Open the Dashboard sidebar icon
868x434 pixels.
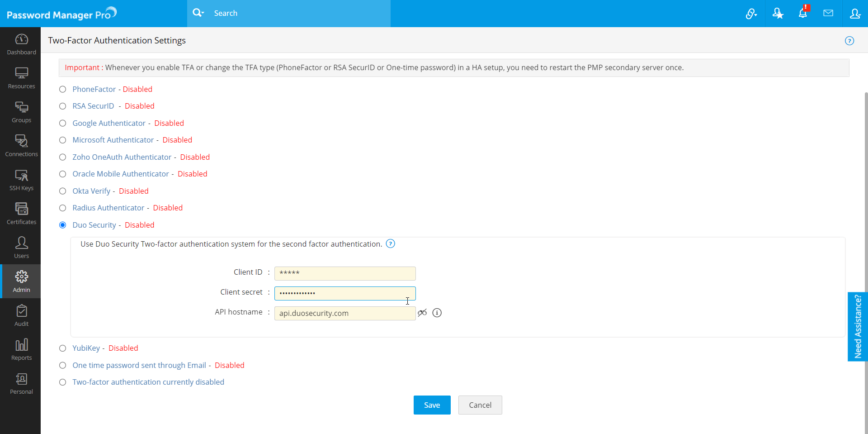pyautogui.click(x=21, y=44)
